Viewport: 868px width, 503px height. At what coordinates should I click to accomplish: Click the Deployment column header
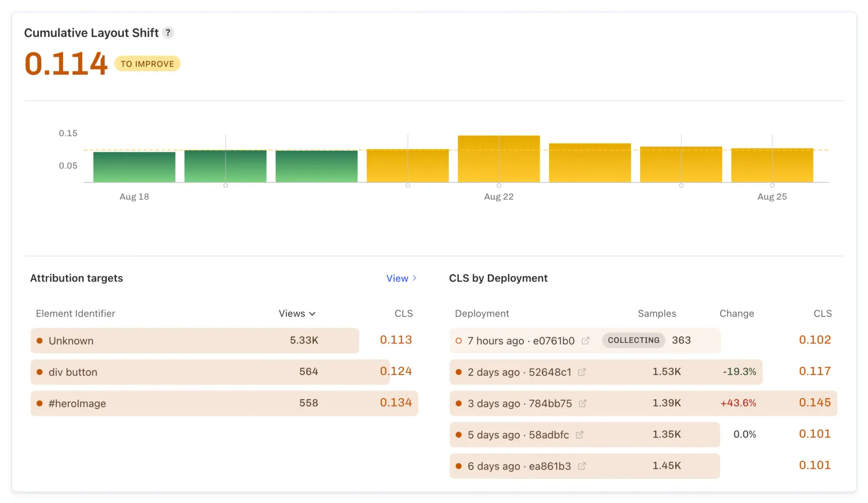[x=482, y=313]
